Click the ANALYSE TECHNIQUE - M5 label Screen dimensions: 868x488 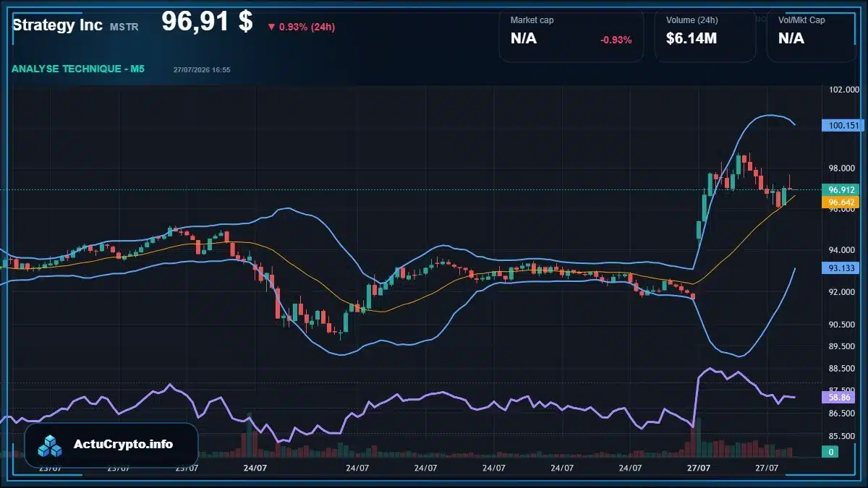78,69
